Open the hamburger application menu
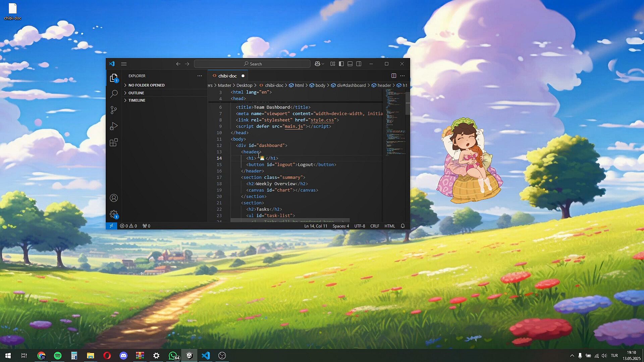 point(124,64)
